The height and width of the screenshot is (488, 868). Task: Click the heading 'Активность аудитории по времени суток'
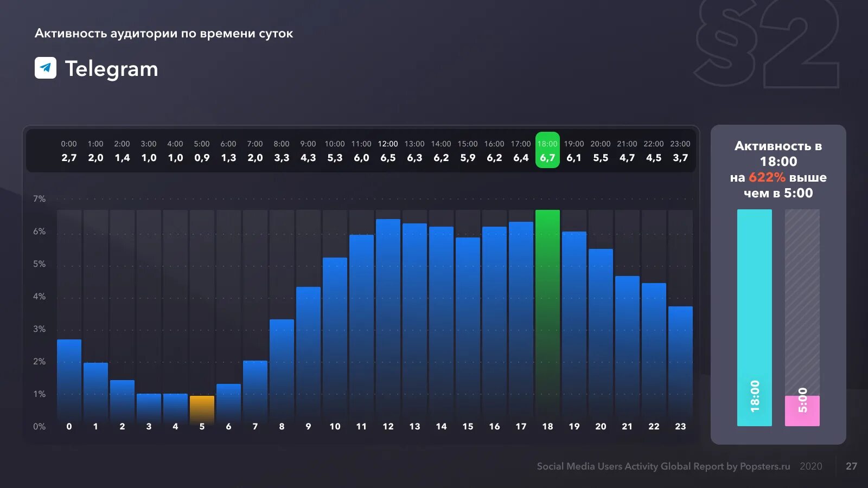[164, 34]
